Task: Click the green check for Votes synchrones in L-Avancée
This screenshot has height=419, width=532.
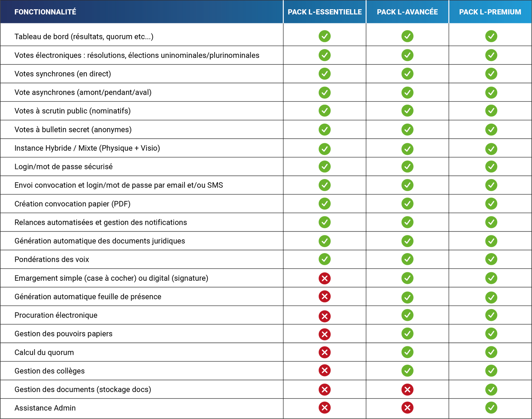Action: coord(407,74)
